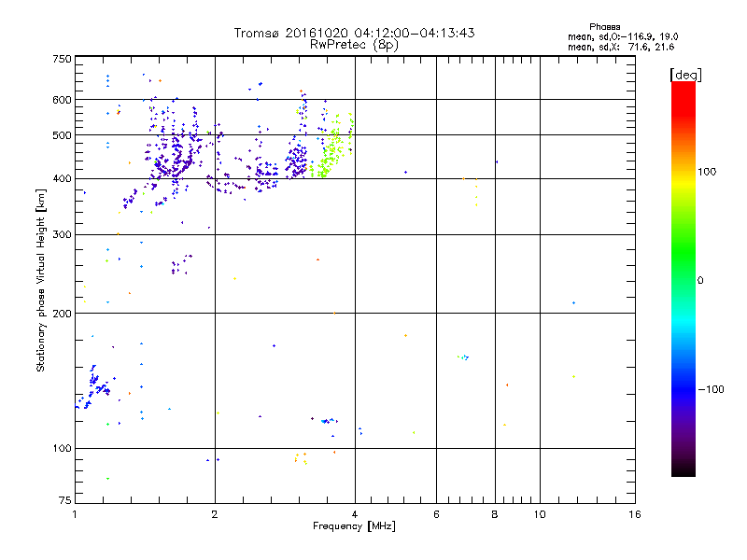
Task: Click the 'RwPretec (8p)' subtitle
Action: [x=354, y=45]
